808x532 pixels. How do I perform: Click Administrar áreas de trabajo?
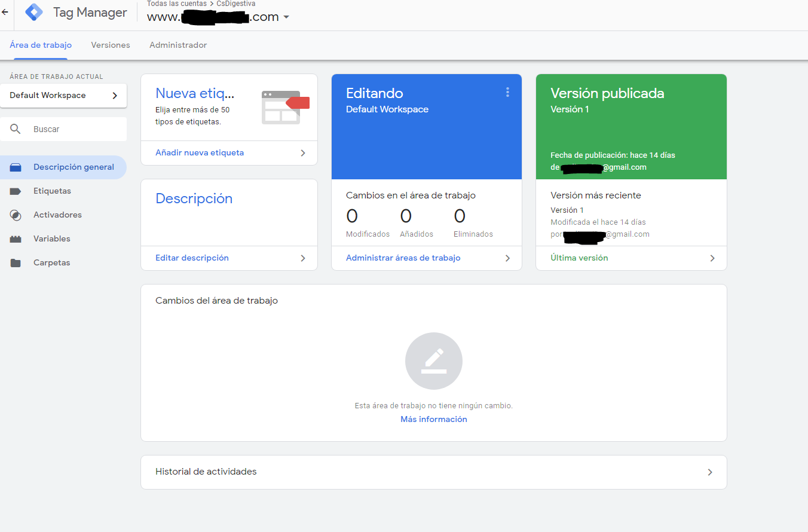[x=403, y=258]
